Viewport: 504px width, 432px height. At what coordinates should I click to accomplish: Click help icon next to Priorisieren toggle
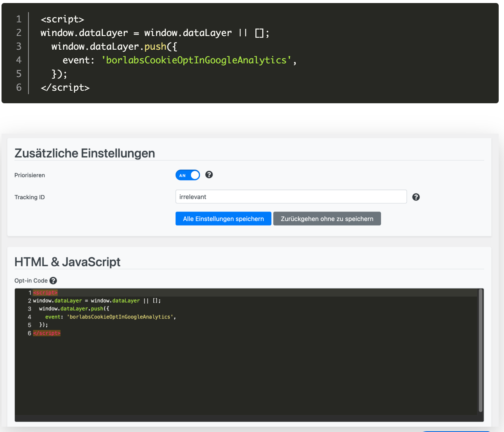[x=209, y=175]
